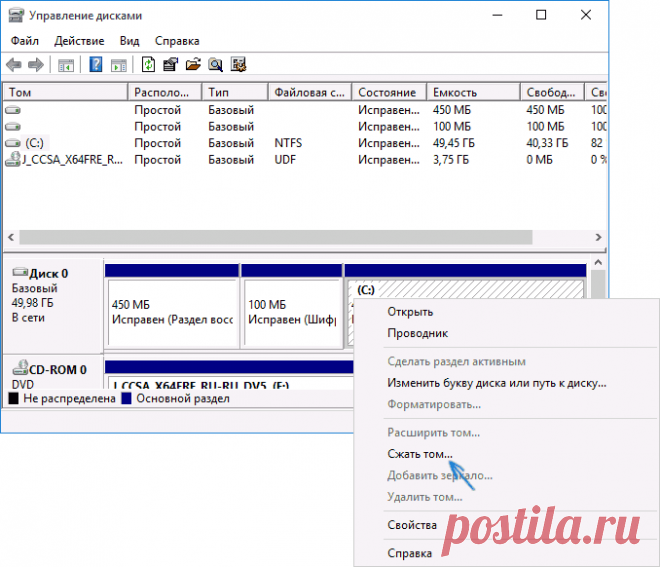Click the black Не распределена legend swatch
This screenshot has width=660, height=567.
pyautogui.click(x=13, y=398)
